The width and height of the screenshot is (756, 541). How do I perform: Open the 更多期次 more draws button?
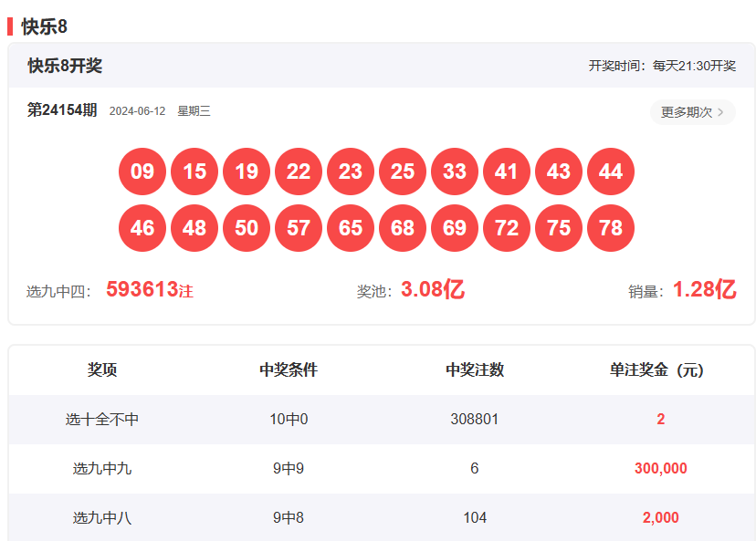click(x=691, y=112)
